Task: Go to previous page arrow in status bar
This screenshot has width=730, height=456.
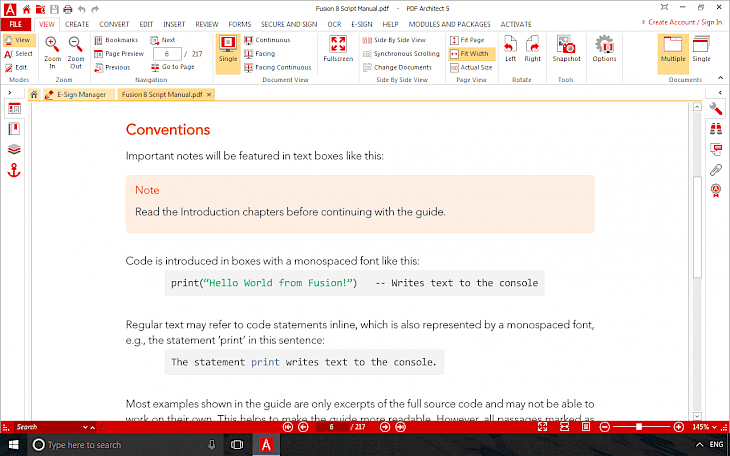Action: [303, 427]
